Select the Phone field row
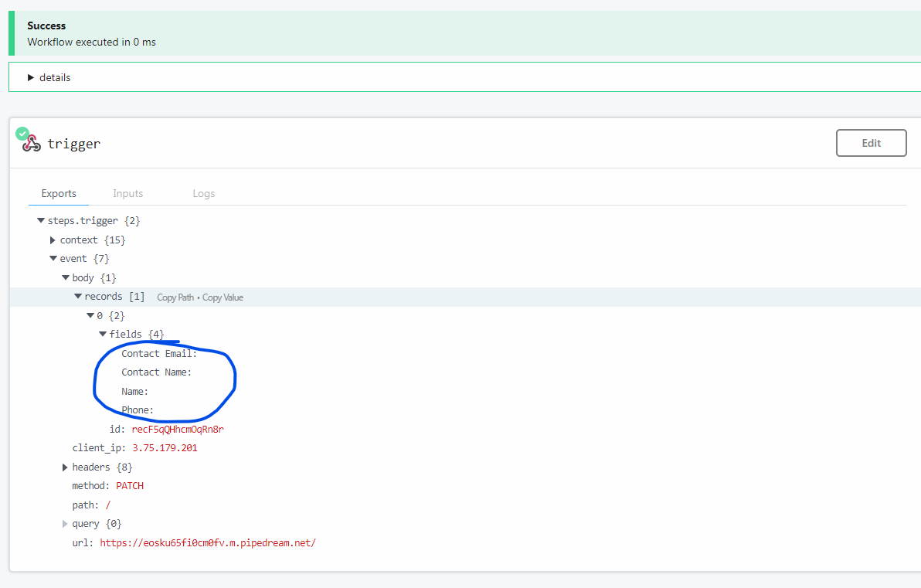The height and width of the screenshot is (588, 921). [138, 410]
